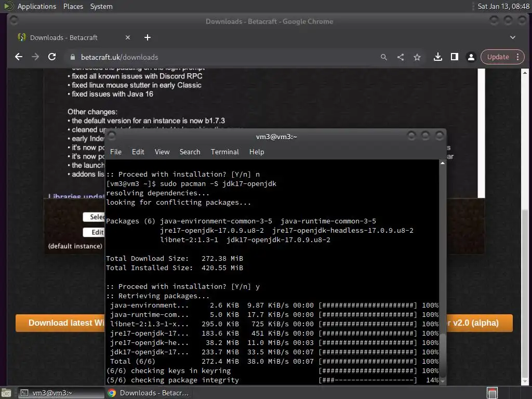Image resolution: width=532 pixels, height=399 pixels.
Task: Share this page via share icon
Action: point(401,57)
